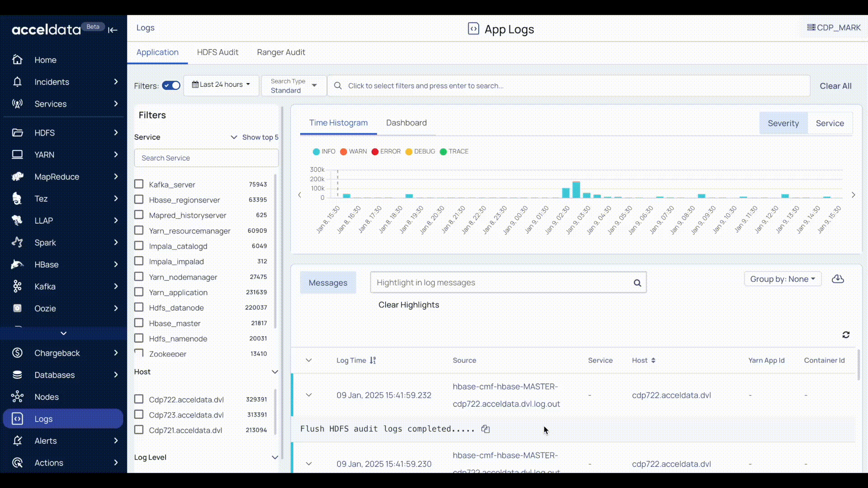Open the Last 24 hours time range dropdown

click(x=222, y=85)
